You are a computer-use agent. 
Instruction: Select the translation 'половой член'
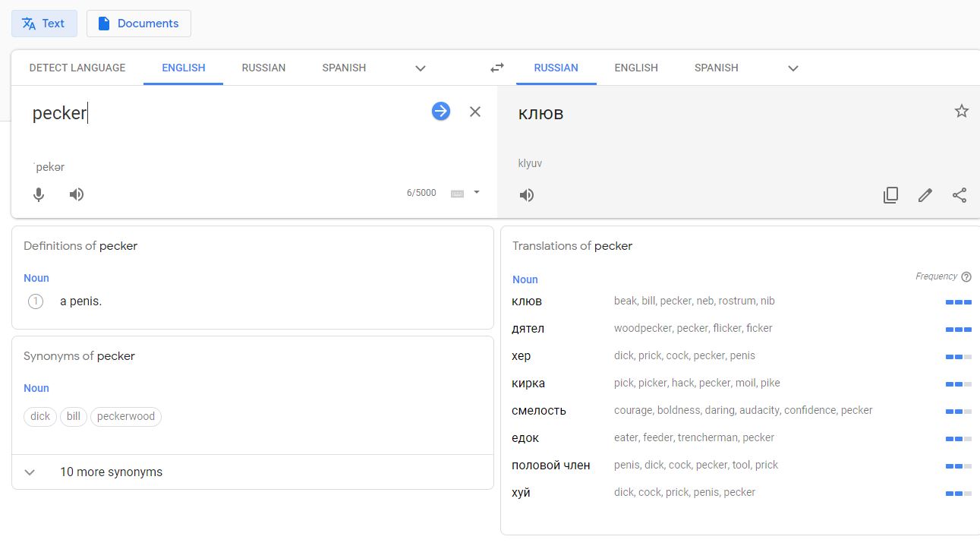[551, 466]
